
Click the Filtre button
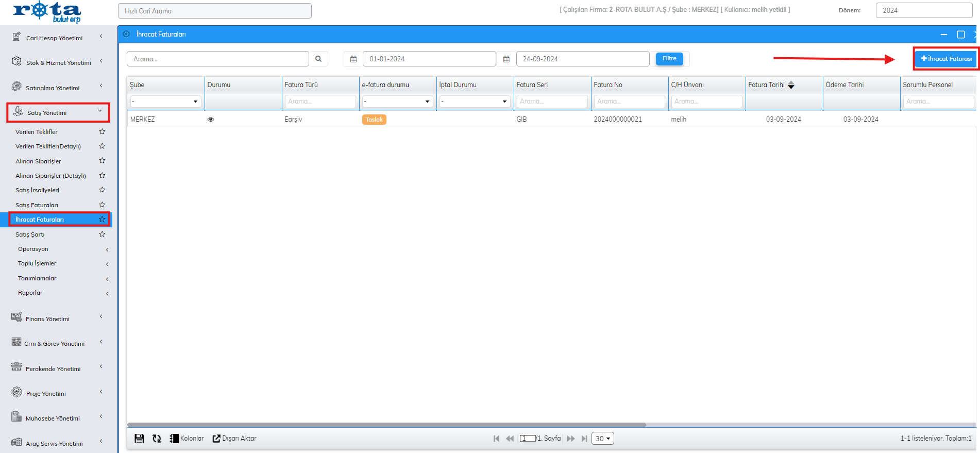[669, 59]
